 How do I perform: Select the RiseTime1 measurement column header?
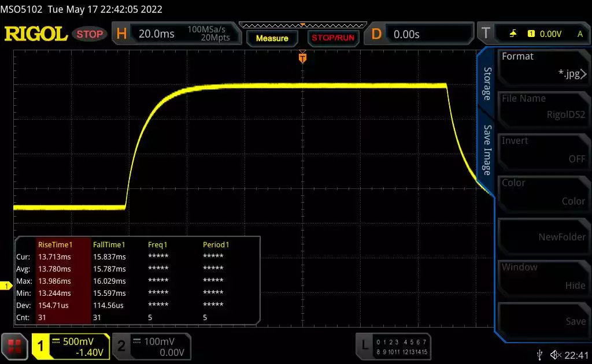point(55,244)
